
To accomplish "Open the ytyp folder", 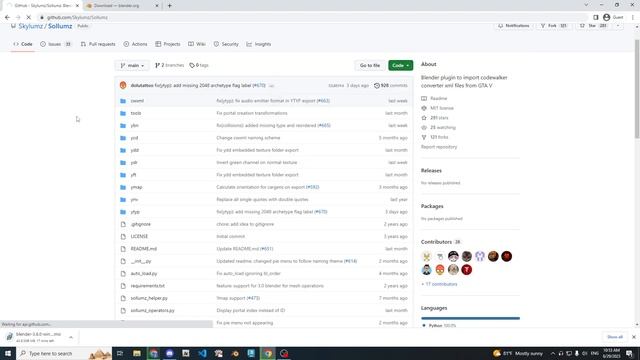I will coord(135,212).
